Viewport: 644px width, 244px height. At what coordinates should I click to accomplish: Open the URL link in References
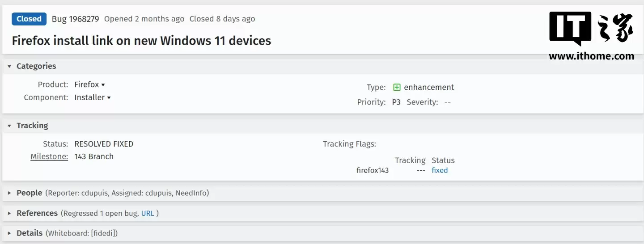pos(148,213)
